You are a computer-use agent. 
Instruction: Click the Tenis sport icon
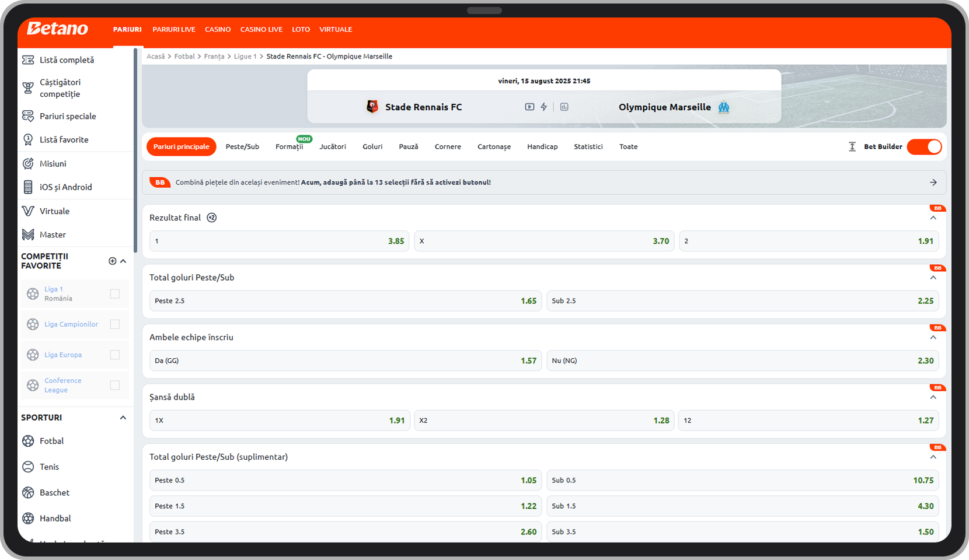(x=28, y=467)
